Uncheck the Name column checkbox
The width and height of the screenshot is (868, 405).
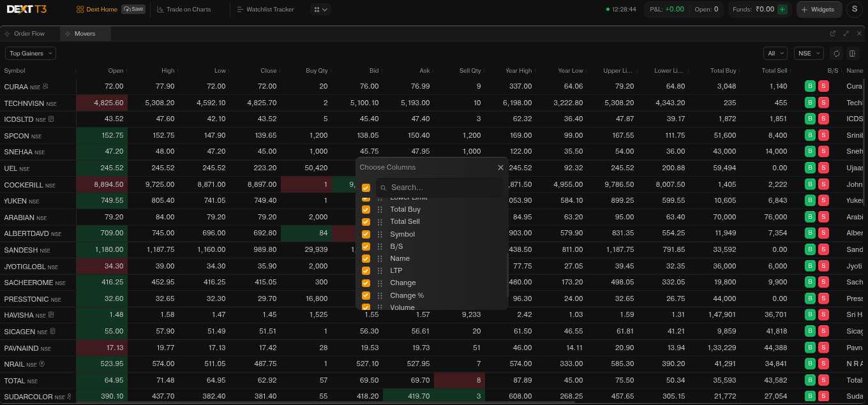366,258
